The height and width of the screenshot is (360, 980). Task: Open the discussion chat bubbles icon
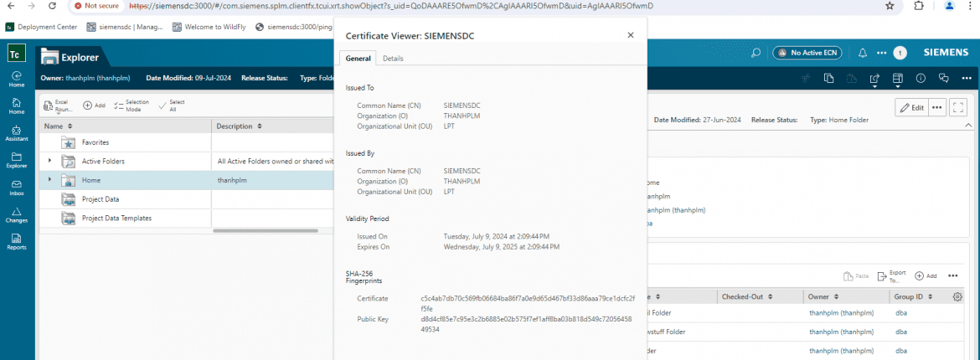click(x=944, y=78)
